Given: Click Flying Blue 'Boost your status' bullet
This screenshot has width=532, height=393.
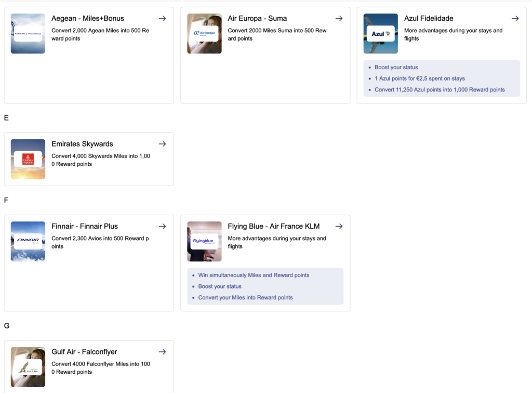Looking at the screenshot, I should tap(220, 286).
